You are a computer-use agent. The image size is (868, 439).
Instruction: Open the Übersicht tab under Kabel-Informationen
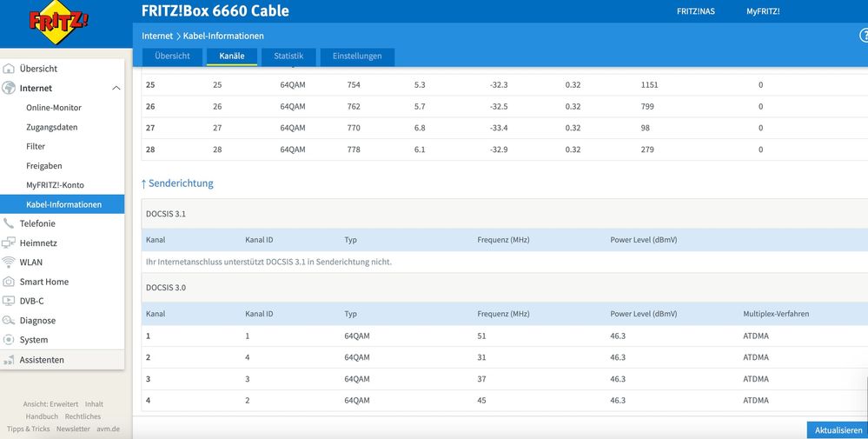(x=172, y=57)
